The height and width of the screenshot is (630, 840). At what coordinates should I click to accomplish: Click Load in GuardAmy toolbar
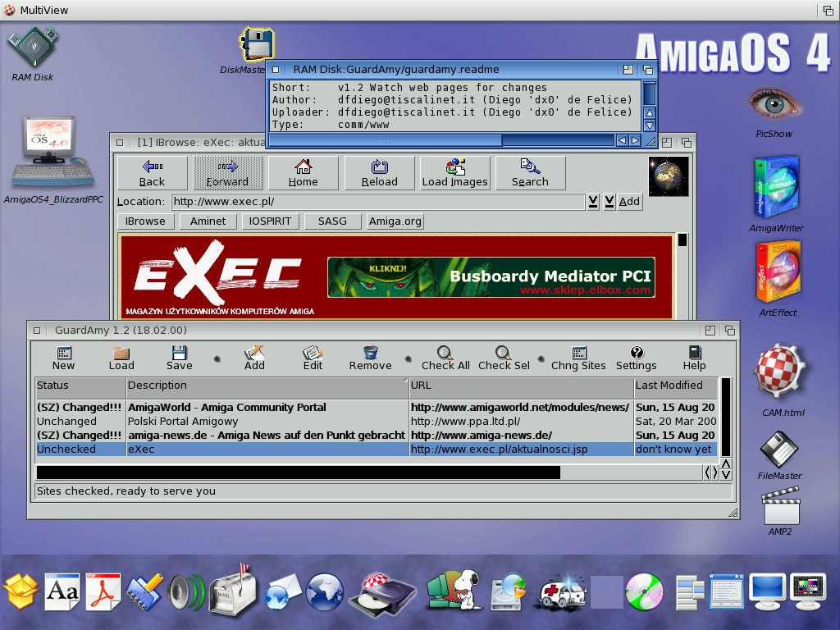(x=121, y=358)
